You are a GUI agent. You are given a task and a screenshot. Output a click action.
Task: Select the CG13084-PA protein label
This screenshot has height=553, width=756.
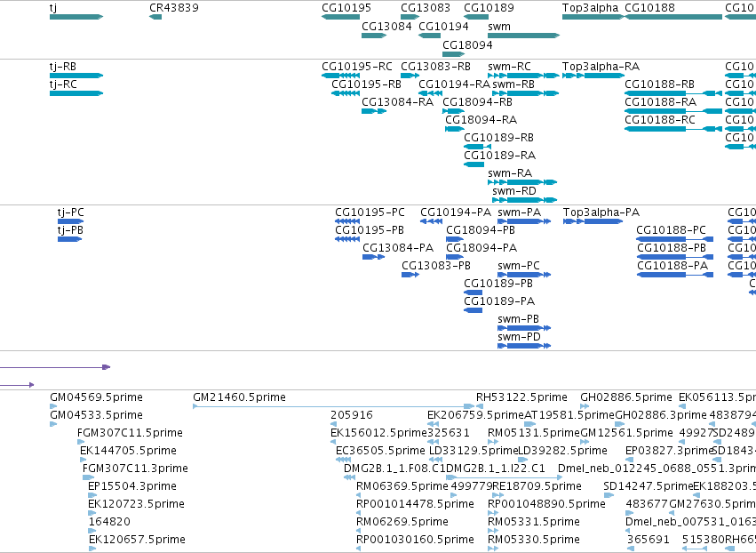click(398, 249)
